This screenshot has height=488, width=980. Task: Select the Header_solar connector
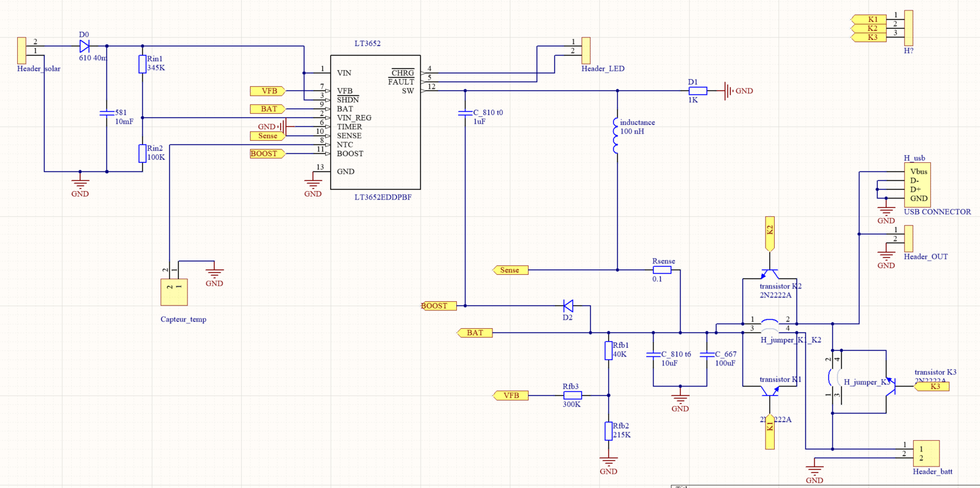pyautogui.click(x=21, y=50)
